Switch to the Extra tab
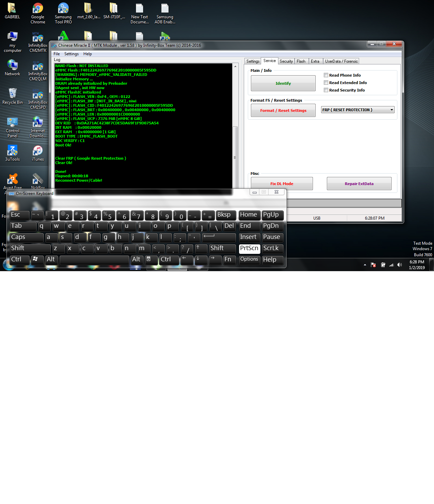434x504 pixels. [x=315, y=61]
